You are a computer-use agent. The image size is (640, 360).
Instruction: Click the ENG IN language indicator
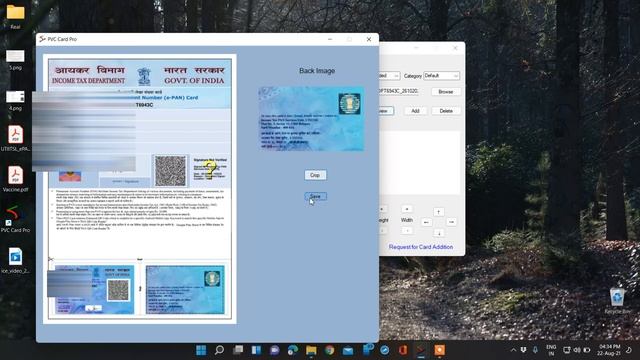(x=551, y=350)
